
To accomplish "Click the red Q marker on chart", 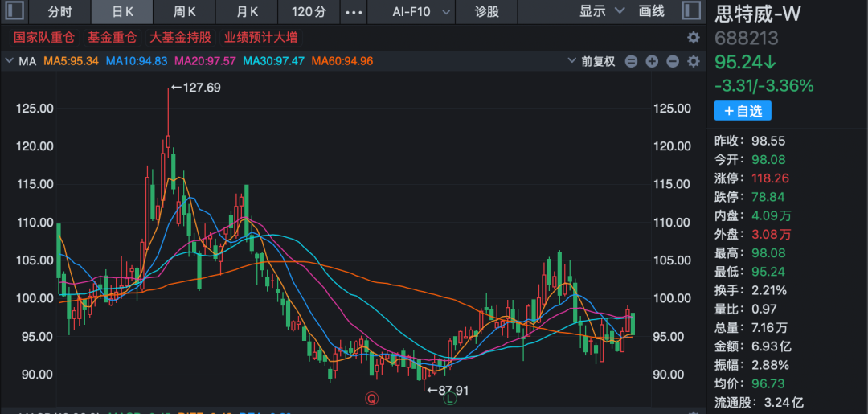I will click(372, 397).
